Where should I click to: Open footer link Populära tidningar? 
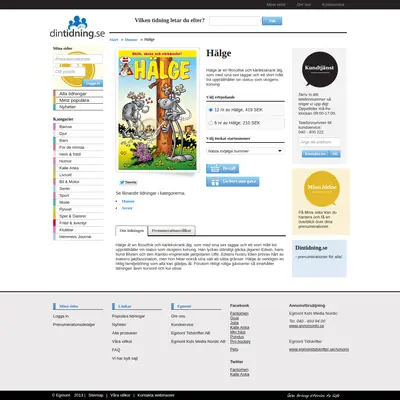(128, 316)
